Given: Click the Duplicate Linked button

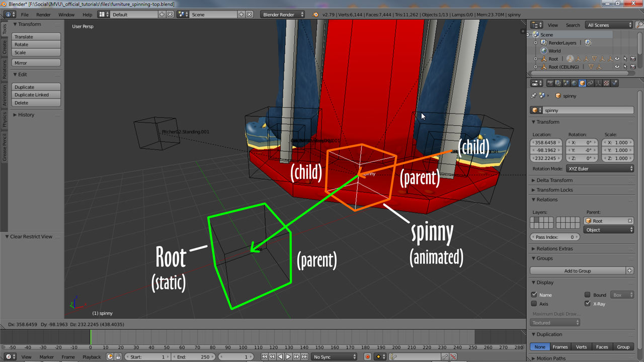Looking at the screenshot, I should 36,95.
